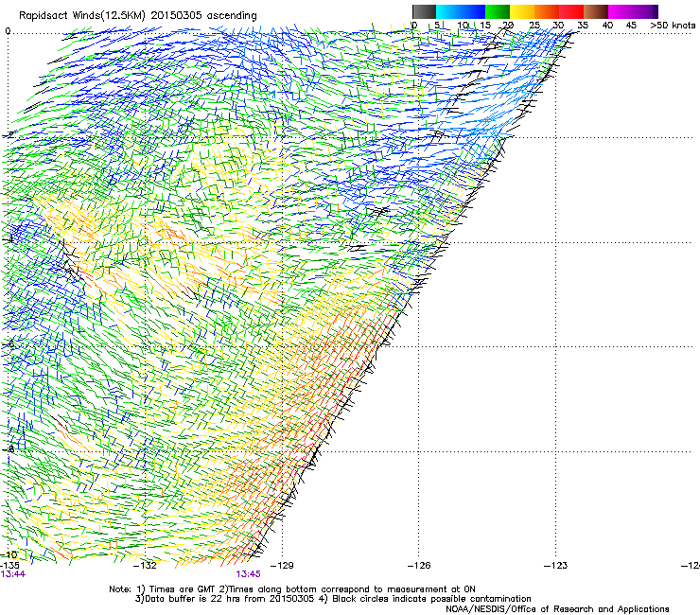Click the 'Data buffer is 22 hrs' note line
The height and width of the screenshot is (615, 700).
click(333, 599)
